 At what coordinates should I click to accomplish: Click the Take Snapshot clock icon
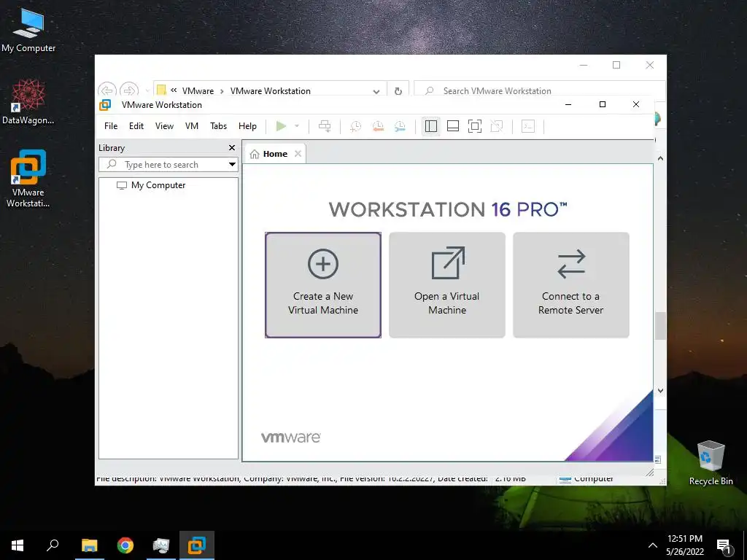pos(355,126)
